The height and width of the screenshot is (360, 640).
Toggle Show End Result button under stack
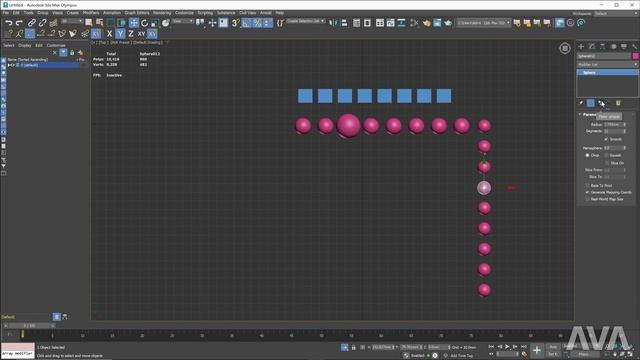pyautogui.click(x=591, y=103)
